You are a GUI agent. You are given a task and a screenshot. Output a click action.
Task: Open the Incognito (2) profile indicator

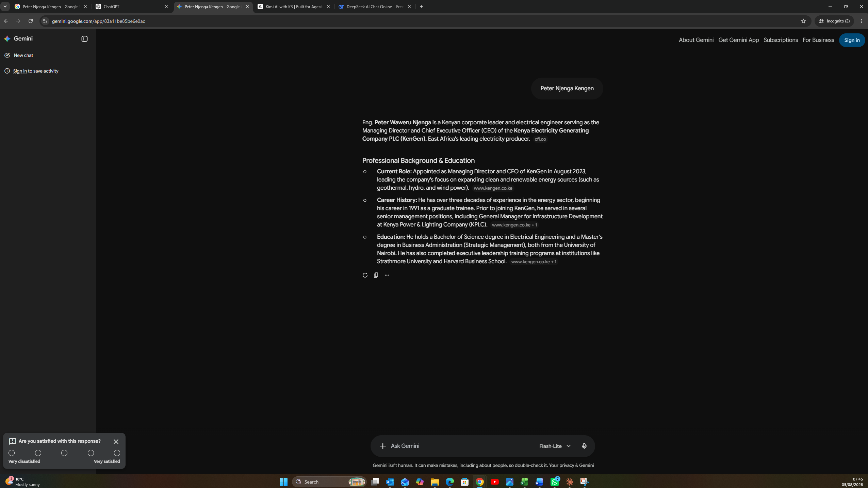834,21
